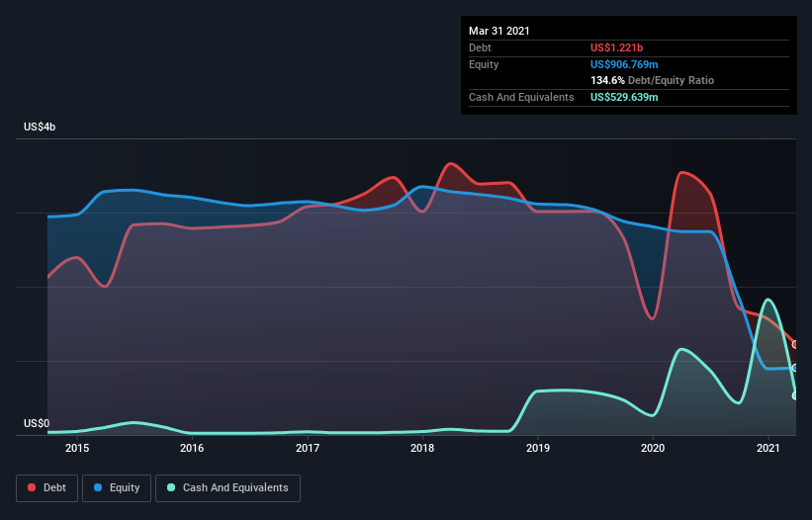Click the 134.6% Debt/Equity Ratio text
Screen dimensions: 812x520
coord(652,81)
